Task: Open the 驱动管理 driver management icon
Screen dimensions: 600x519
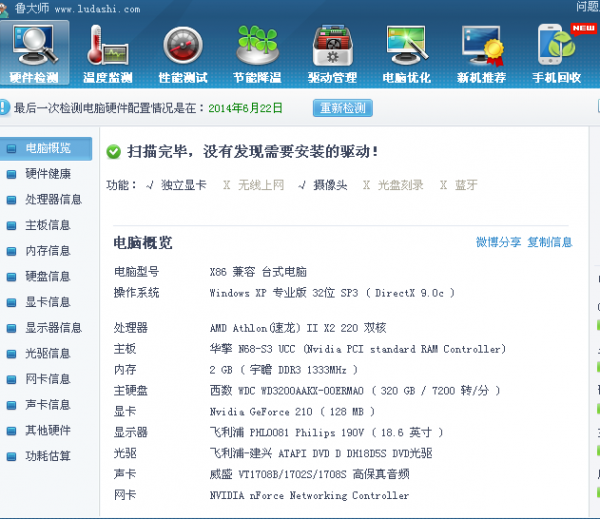Action: pyautogui.click(x=332, y=53)
